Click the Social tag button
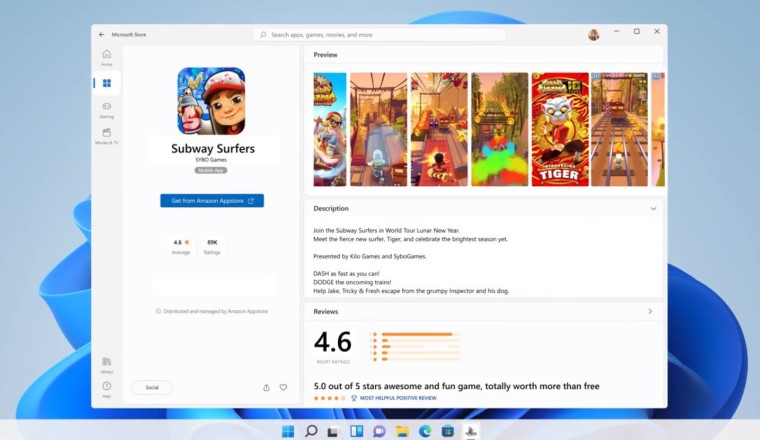This screenshot has height=440, width=760. [x=152, y=388]
